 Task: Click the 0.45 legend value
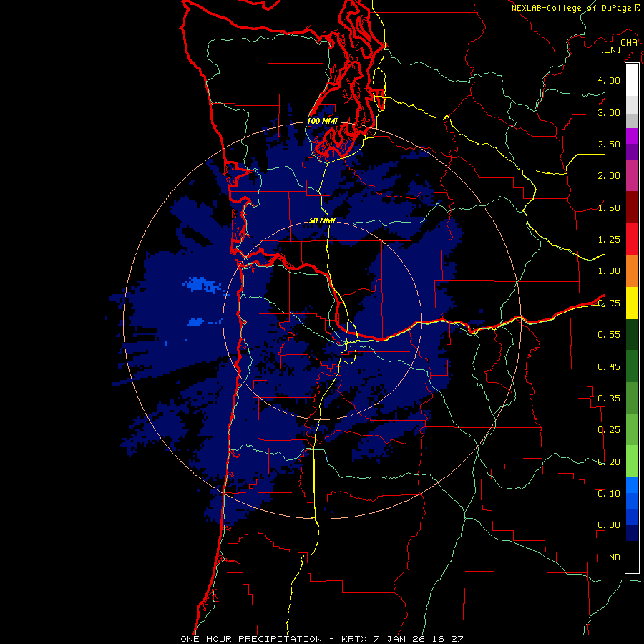(609, 366)
